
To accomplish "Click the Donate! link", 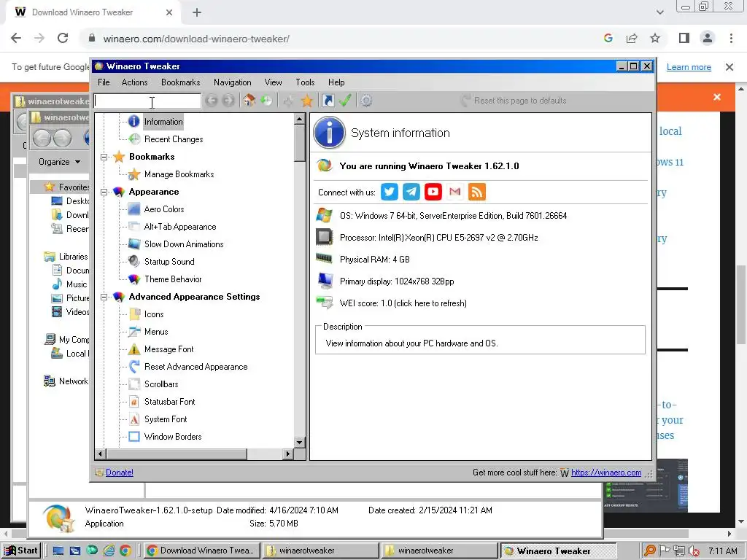I will [120, 472].
